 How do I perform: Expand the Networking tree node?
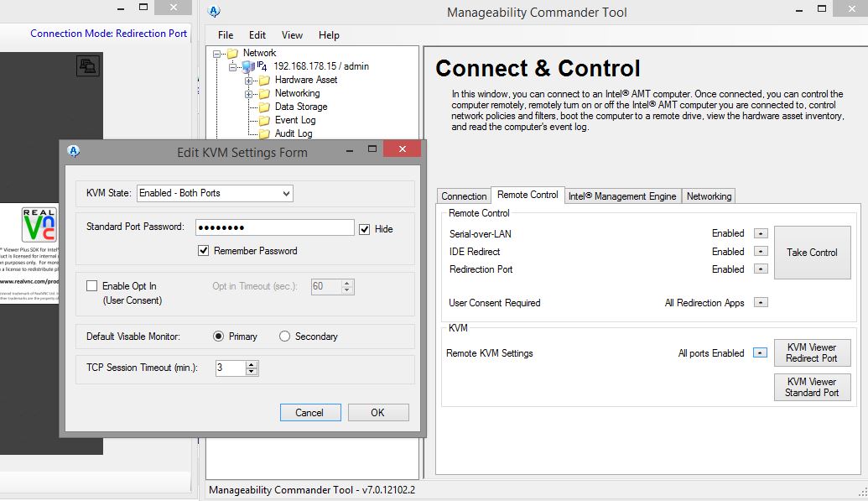tap(248, 94)
